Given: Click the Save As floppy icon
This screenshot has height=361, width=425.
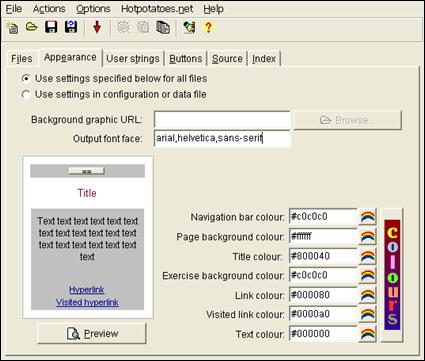Looking at the screenshot, I should point(71,27).
